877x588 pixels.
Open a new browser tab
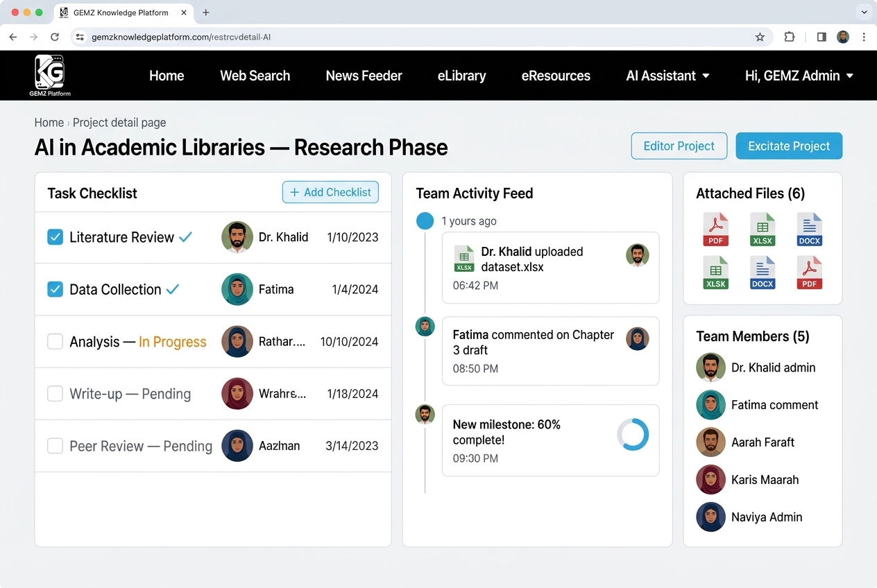[x=206, y=12]
